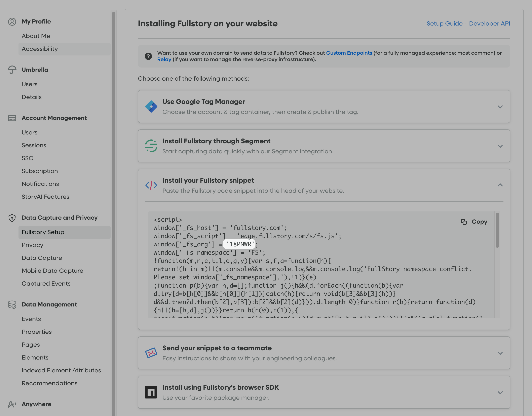
Task: Expand Send your snippet to a teammate
Action: 500,353
